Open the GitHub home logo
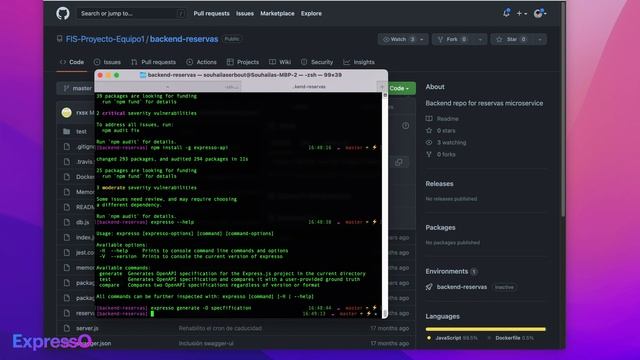 63,13
